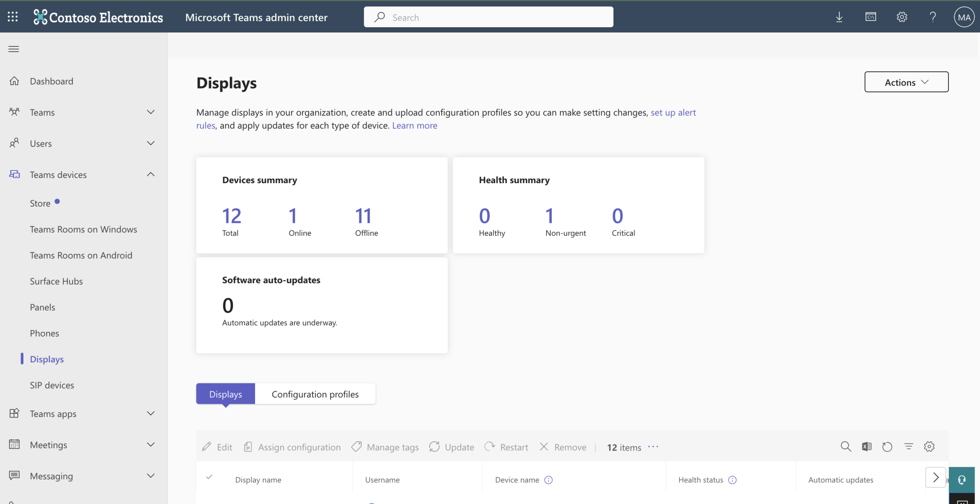Open search within the displays table
The height and width of the screenshot is (504, 980).
[x=846, y=446]
